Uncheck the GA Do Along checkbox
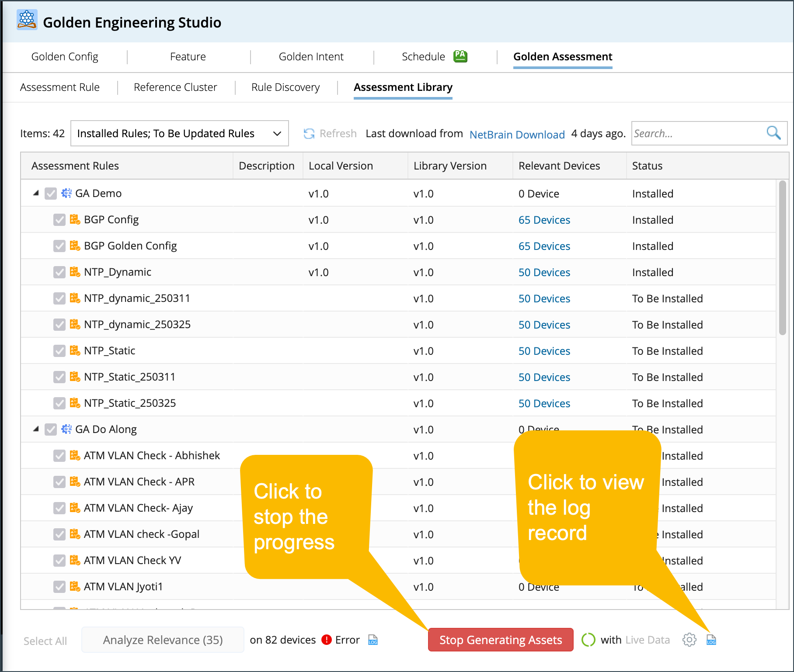The height and width of the screenshot is (672, 794). (x=51, y=430)
